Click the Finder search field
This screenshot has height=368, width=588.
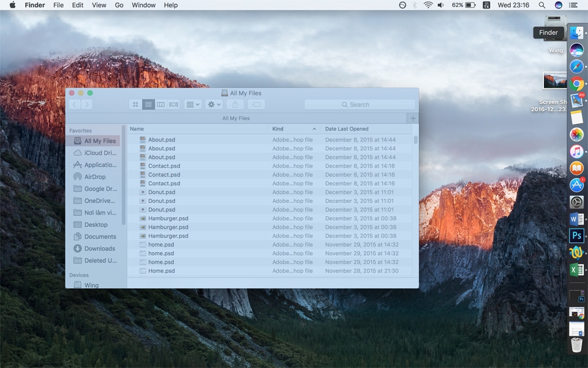(360, 105)
